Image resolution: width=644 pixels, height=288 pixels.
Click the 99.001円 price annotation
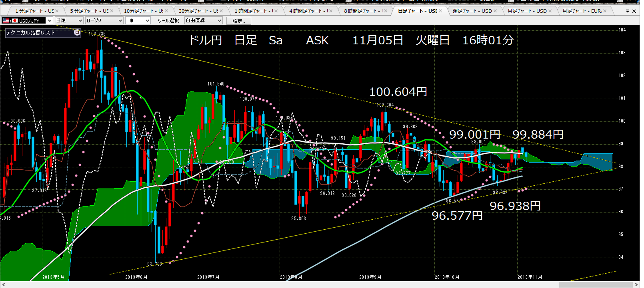click(475, 135)
